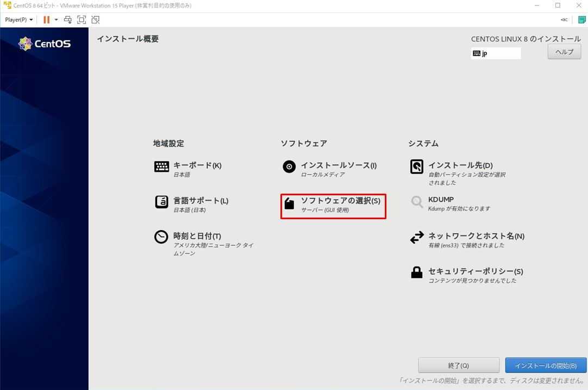Image resolution: width=588 pixels, height=390 pixels.
Task: Click the 自動パーティション設定が選択 text
Action: point(467,175)
